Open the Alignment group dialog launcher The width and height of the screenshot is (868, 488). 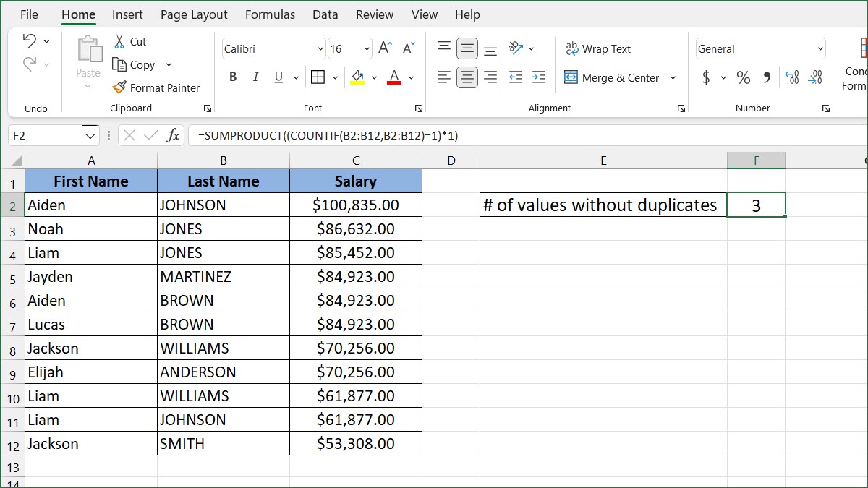(x=680, y=108)
